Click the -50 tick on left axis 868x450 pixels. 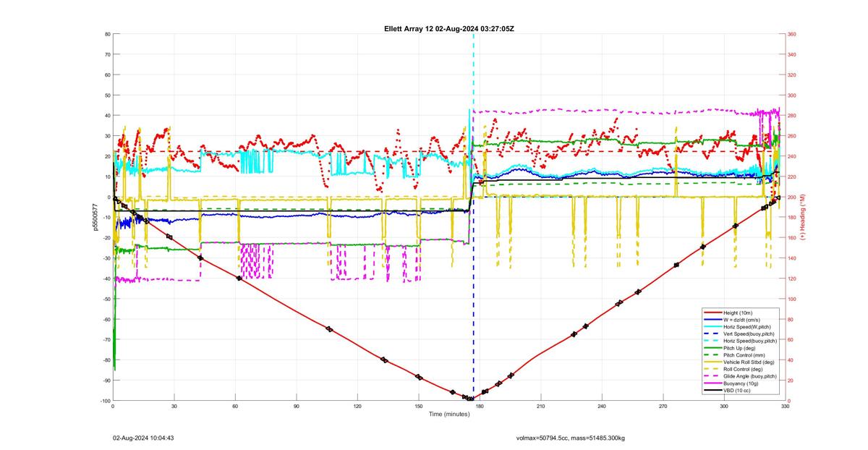pos(106,299)
